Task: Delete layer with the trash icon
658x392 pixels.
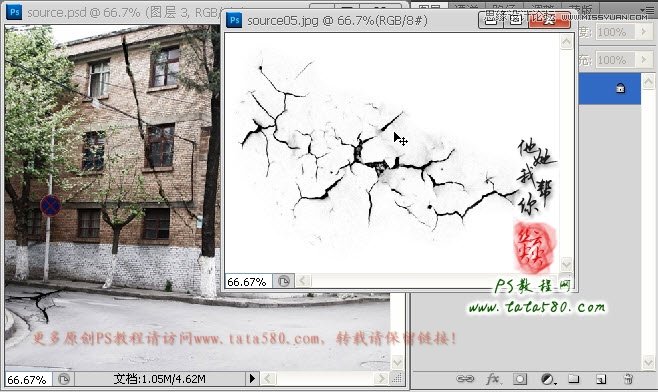Action: pos(628,379)
